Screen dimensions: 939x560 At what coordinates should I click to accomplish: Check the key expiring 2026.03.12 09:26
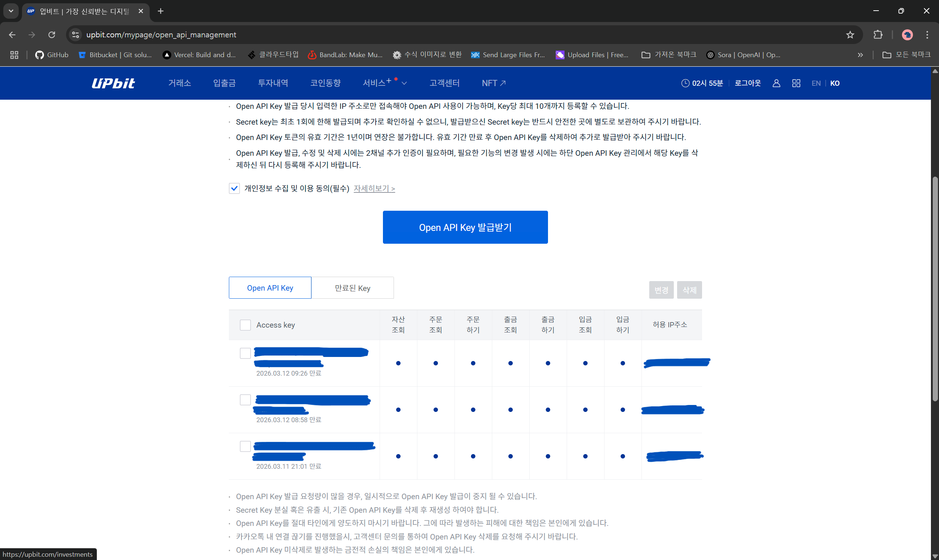pyautogui.click(x=245, y=353)
